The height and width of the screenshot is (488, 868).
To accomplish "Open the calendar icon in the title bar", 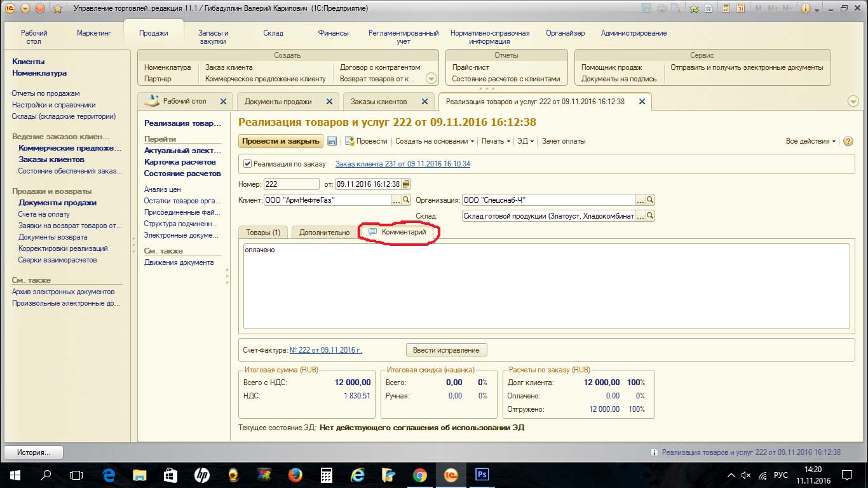I will pos(741,9).
